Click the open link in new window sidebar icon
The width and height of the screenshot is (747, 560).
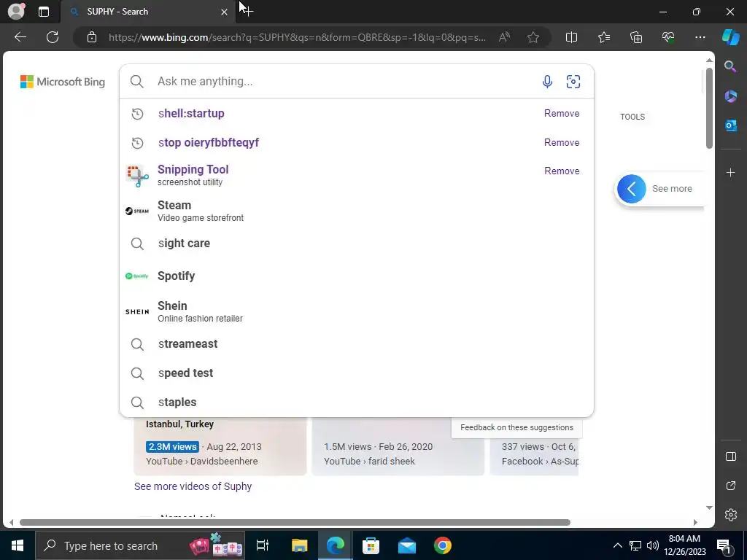pos(731,486)
